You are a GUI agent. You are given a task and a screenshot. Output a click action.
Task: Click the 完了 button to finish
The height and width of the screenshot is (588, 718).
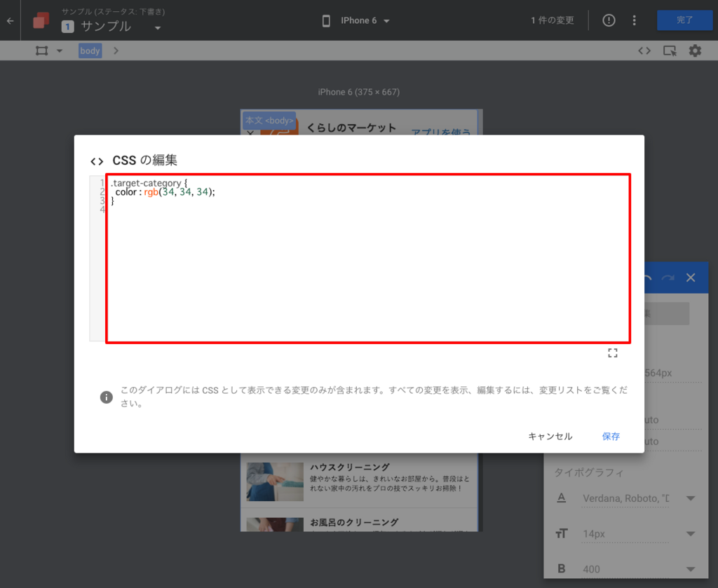pos(684,20)
